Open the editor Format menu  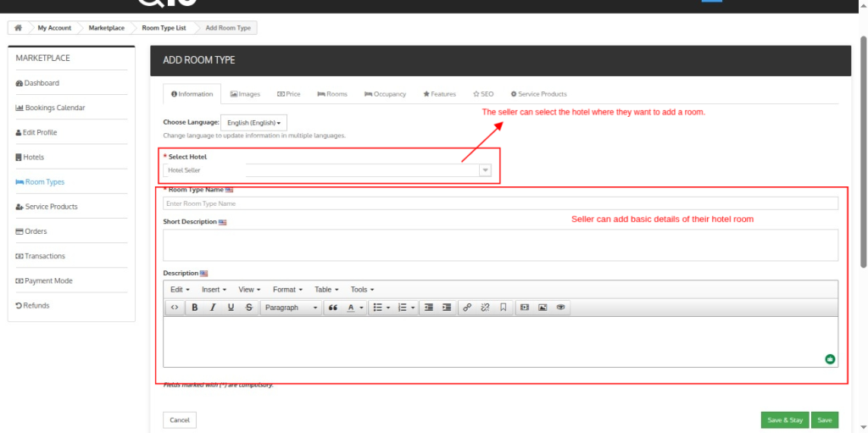pos(287,290)
